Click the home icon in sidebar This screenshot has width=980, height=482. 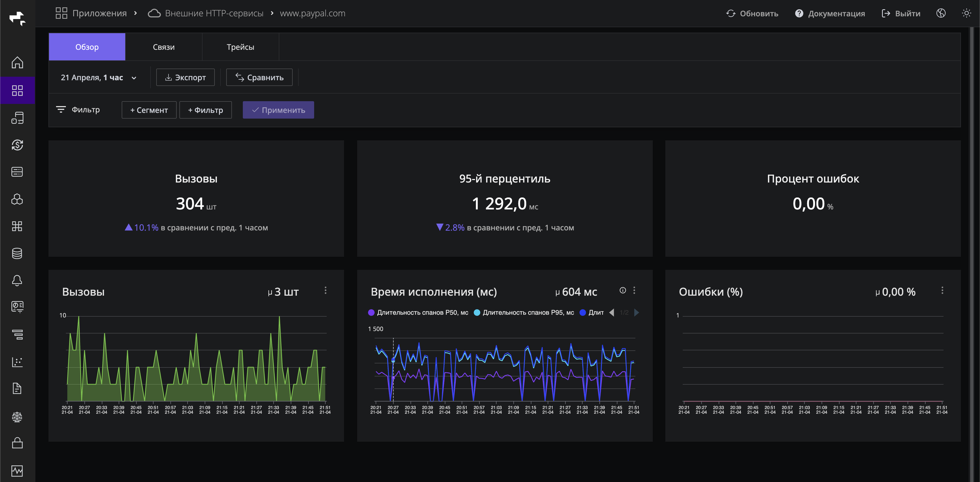(17, 63)
